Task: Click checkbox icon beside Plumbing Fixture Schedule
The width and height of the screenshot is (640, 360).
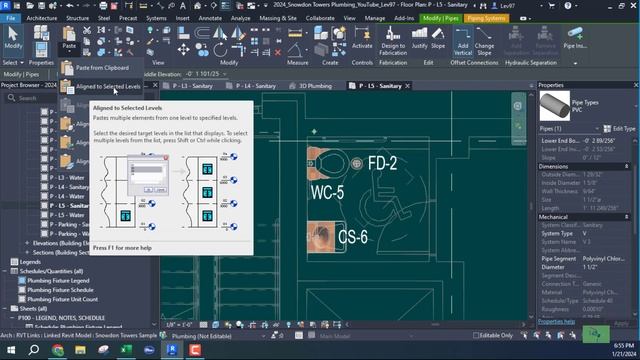Action: 22,290
